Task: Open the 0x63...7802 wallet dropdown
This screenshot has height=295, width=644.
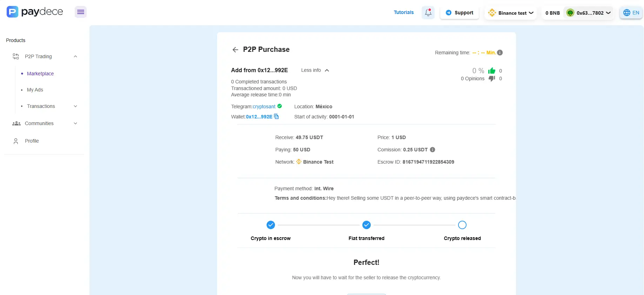Action: (589, 13)
